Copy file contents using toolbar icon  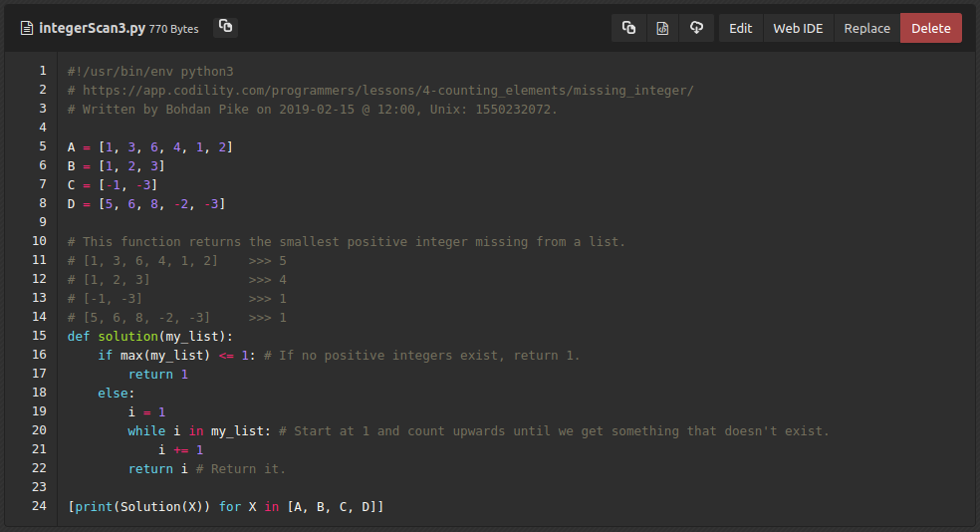coord(628,28)
